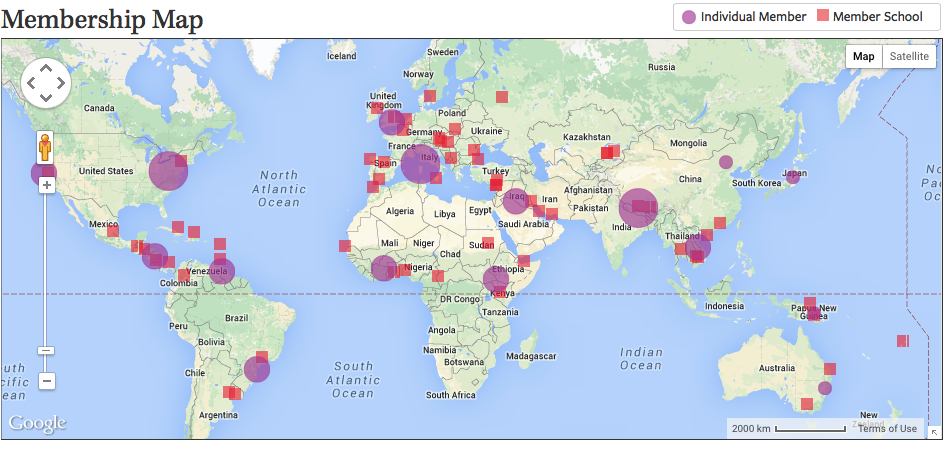The image size is (952, 450).
Task: Select the school square on the southeast China coast
Action: coord(719,223)
